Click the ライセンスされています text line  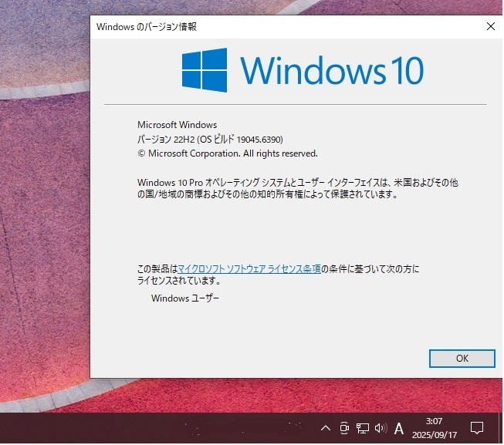point(179,281)
